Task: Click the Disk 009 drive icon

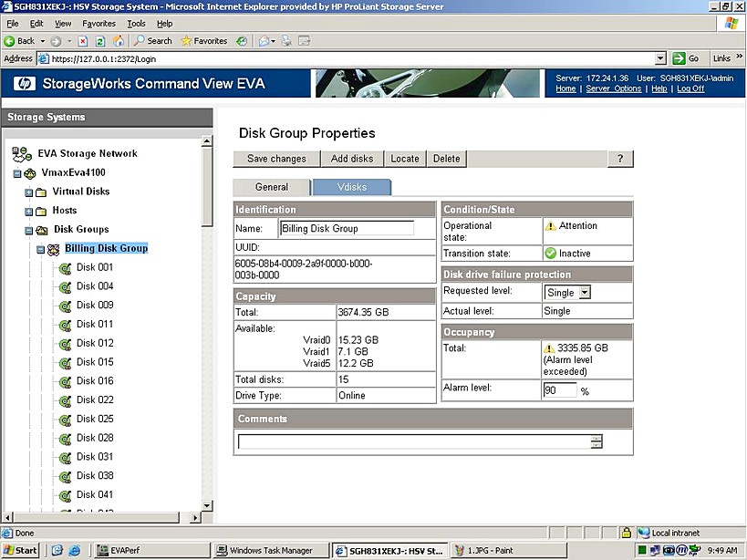Action: 65,306
